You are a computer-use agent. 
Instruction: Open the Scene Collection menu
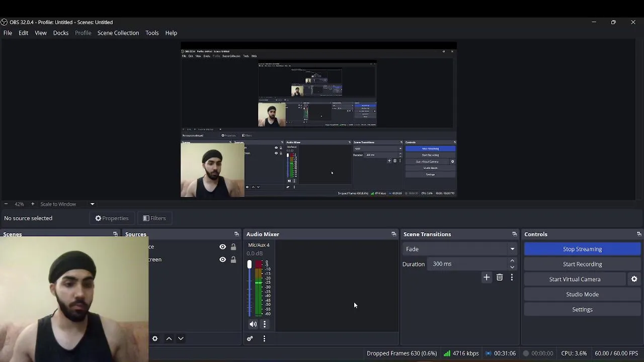click(118, 33)
